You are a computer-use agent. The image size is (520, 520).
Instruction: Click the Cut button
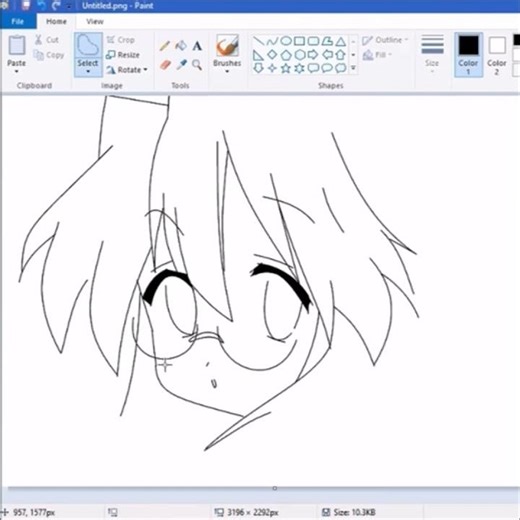[47, 40]
